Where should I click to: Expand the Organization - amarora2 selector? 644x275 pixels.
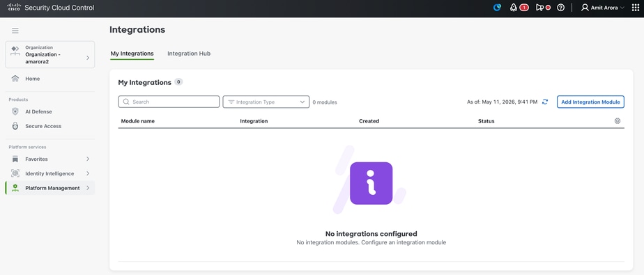pyautogui.click(x=50, y=54)
